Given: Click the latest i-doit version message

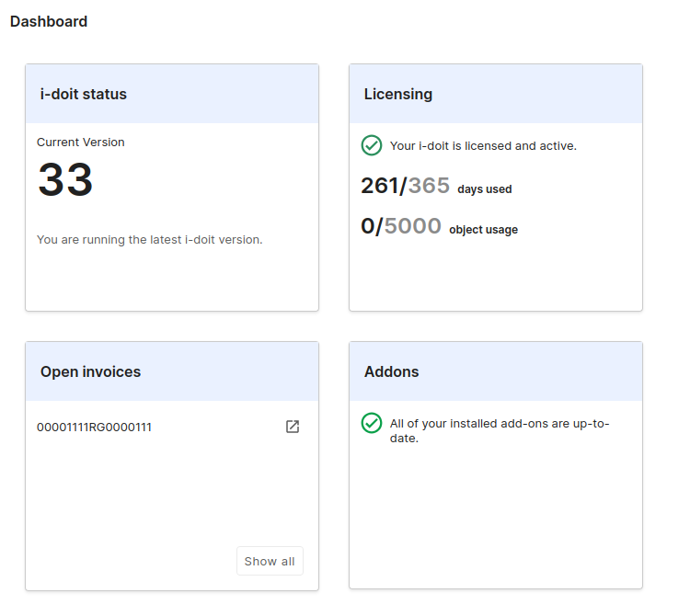Looking at the screenshot, I should 149,240.
